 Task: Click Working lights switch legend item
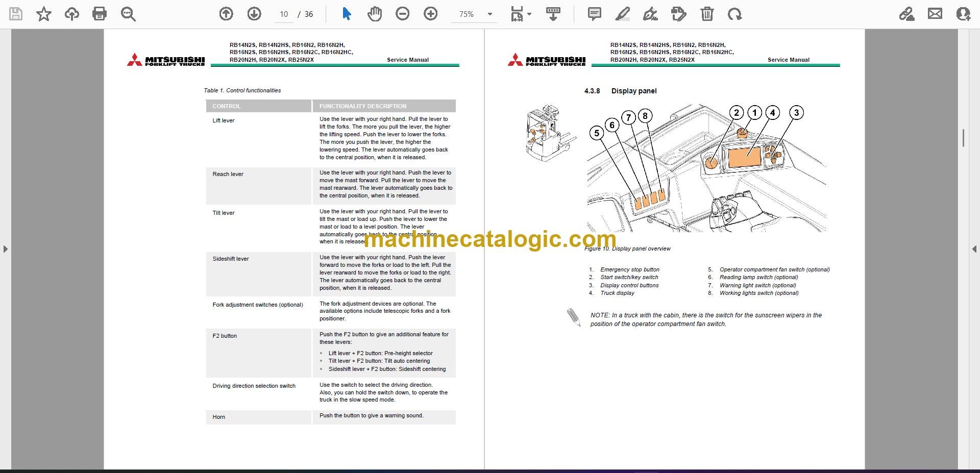759,293
